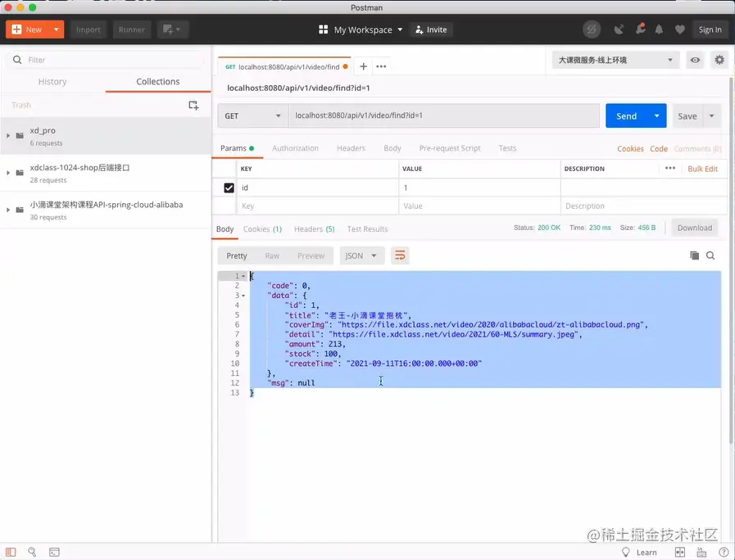Open Test Results tab
735x560 pixels.
(367, 229)
